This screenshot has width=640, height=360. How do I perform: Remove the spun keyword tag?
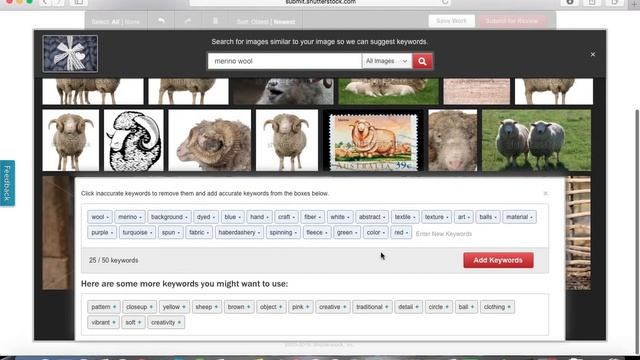click(x=171, y=233)
